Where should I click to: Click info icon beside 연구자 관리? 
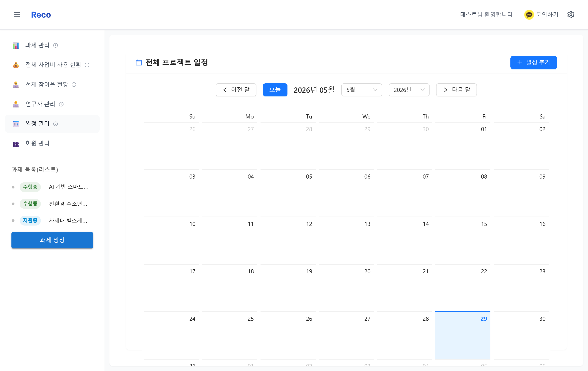click(x=61, y=104)
